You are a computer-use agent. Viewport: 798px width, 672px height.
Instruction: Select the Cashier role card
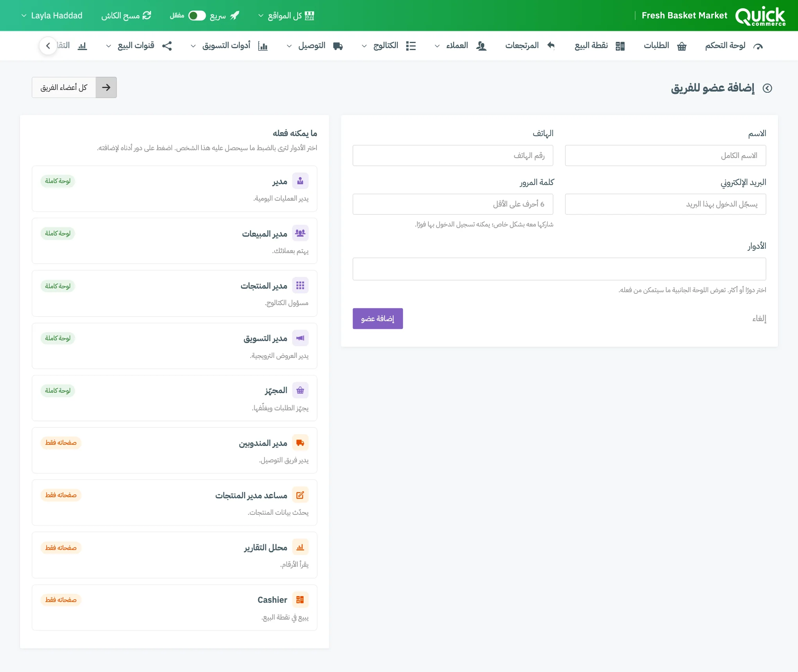[174, 607]
